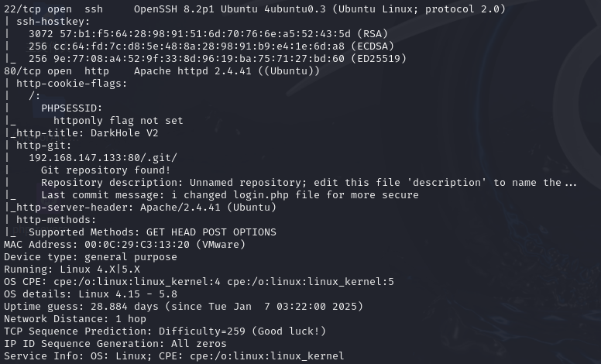
Task: Click the "OS details: Linux 4.15 - 5.8" line
Action: (x=90, y=294)
